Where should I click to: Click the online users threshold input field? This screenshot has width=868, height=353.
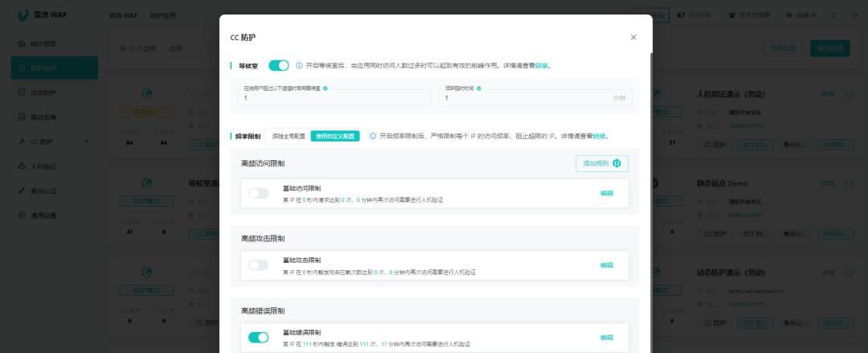tap(334, 97)
